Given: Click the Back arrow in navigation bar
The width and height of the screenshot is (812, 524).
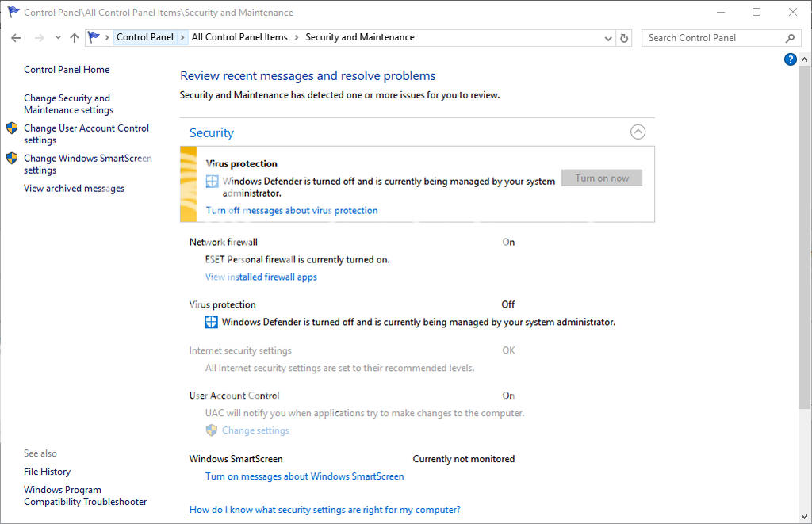Looking at the screenshot, I should (x=16, y=38).
